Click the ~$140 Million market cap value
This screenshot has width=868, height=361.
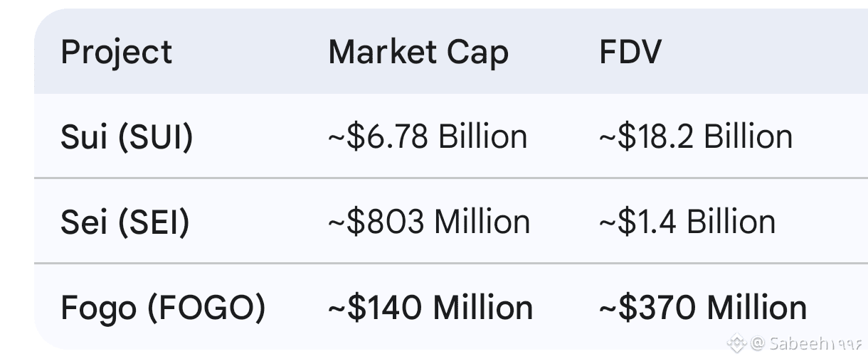pyautogui.click(x=430, y=308)
